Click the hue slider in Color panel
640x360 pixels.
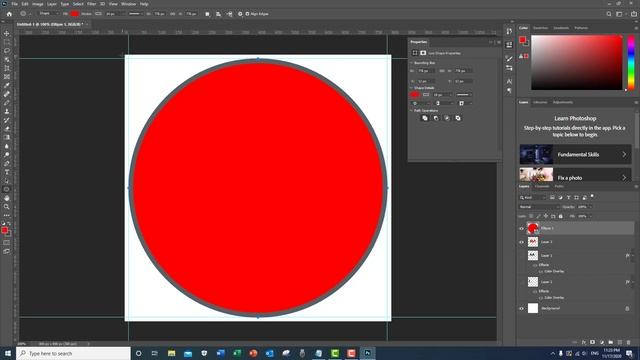(631, 62)
